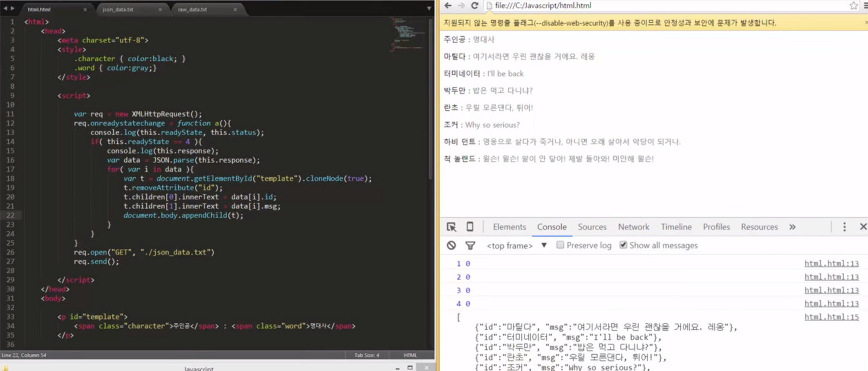Screen dimensions: 868x371
Task: Clear the console log
Action: click(451, 246)
